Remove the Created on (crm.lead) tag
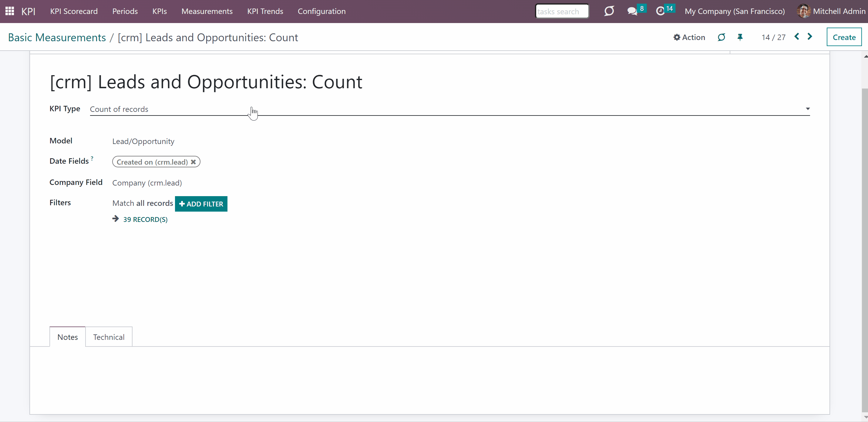This screenshot has width=868, height=422. coord(193,162)
